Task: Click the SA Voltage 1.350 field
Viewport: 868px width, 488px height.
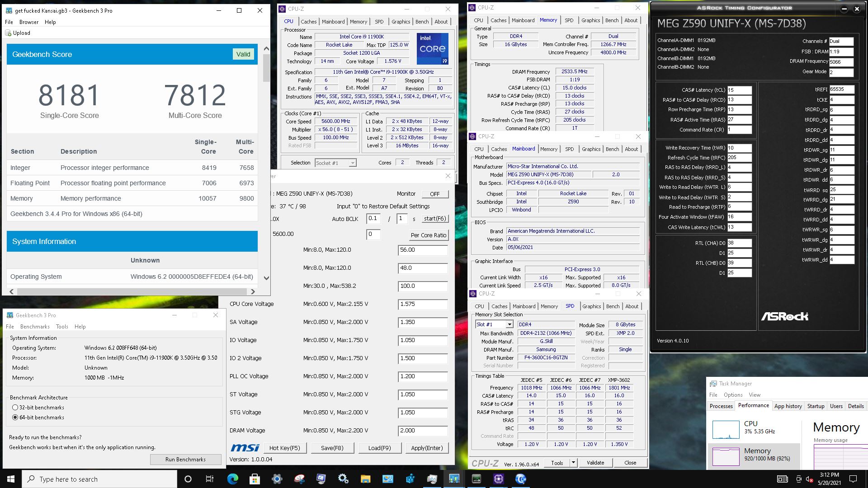Action: [423, 322]
